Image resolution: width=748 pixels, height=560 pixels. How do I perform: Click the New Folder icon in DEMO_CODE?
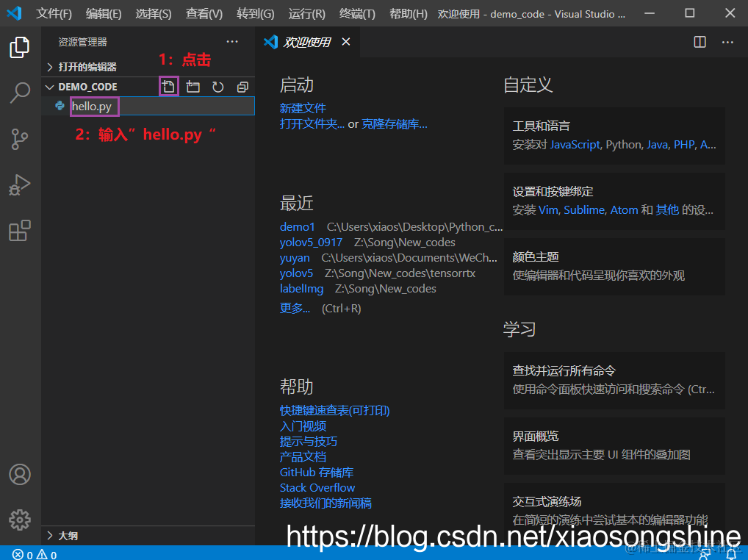coord(193,87)
